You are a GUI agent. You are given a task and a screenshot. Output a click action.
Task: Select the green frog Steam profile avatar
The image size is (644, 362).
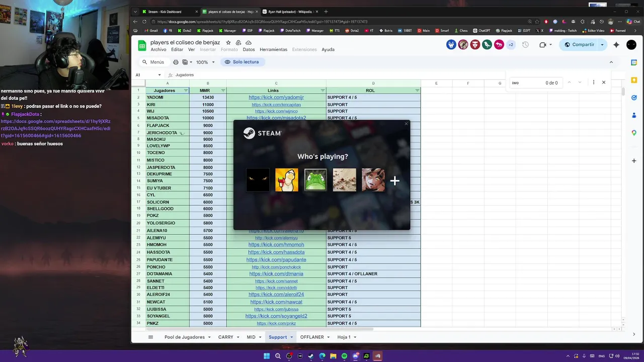pos(315,180)
